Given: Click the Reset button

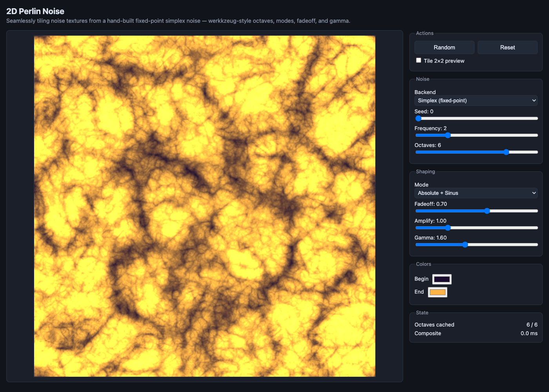Looking at the screenshot, I should tap(507, 47).
